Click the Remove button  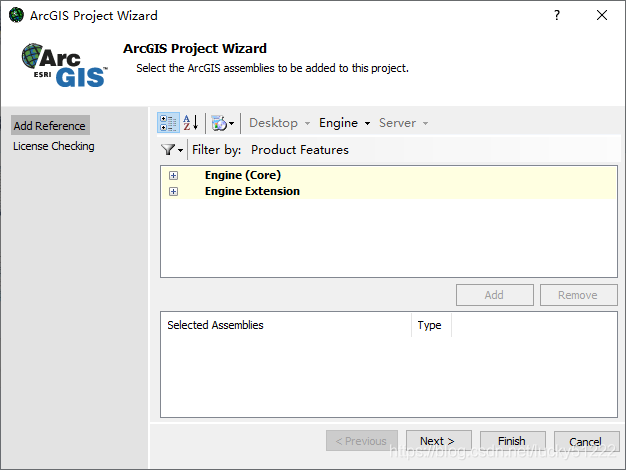(578, 295)
